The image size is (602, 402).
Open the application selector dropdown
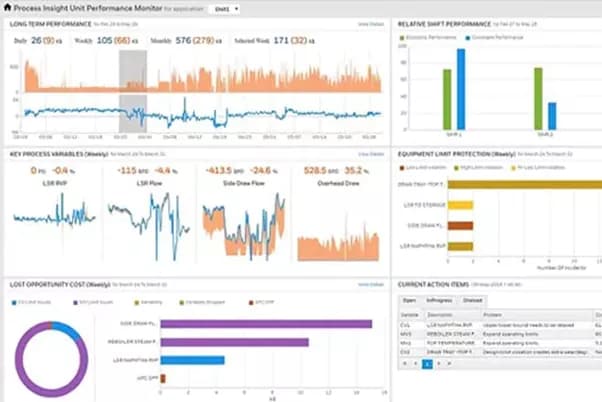click(x=225, y=8)
